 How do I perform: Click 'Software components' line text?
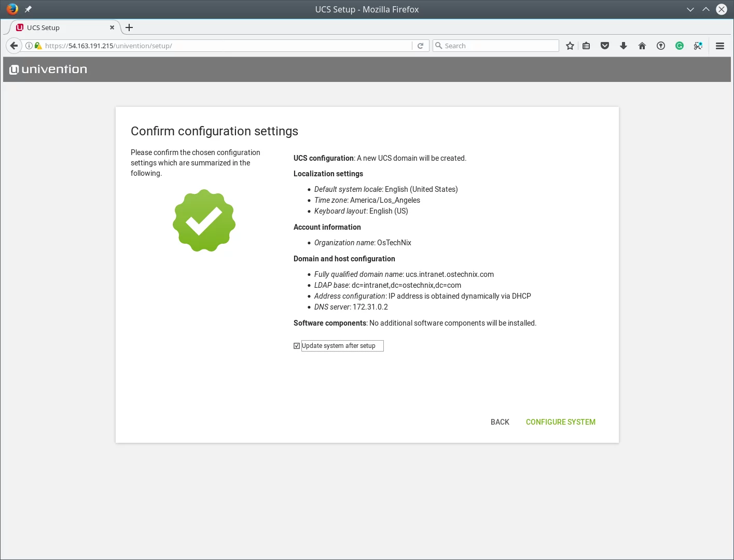click(x=415, y=323)
